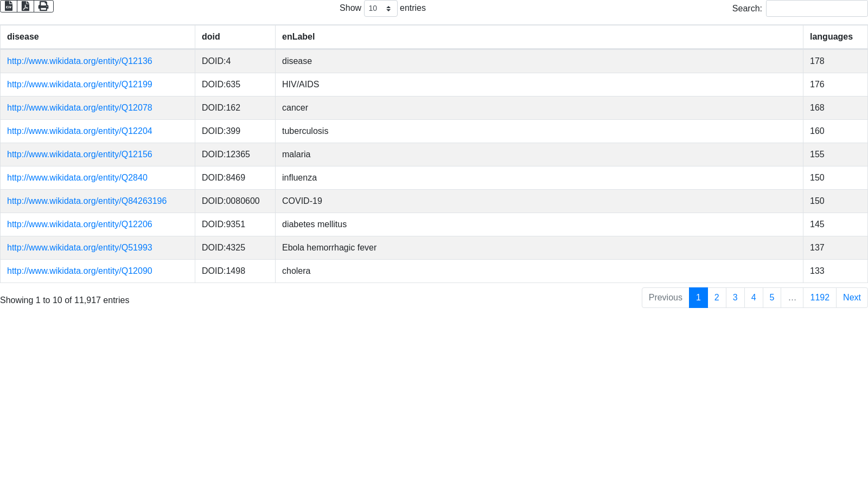
Task: Select current page 1 button
Action: pyautogui.click(x=698, y=298)
